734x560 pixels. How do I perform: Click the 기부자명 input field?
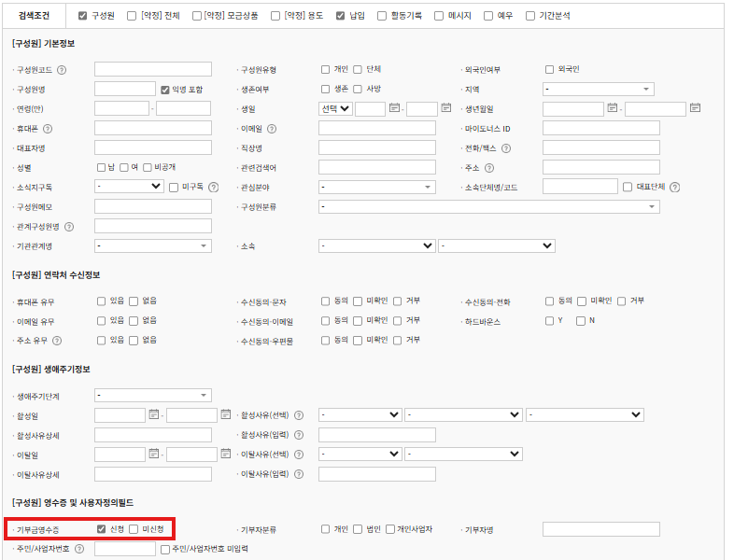click(x=601, y=529)
